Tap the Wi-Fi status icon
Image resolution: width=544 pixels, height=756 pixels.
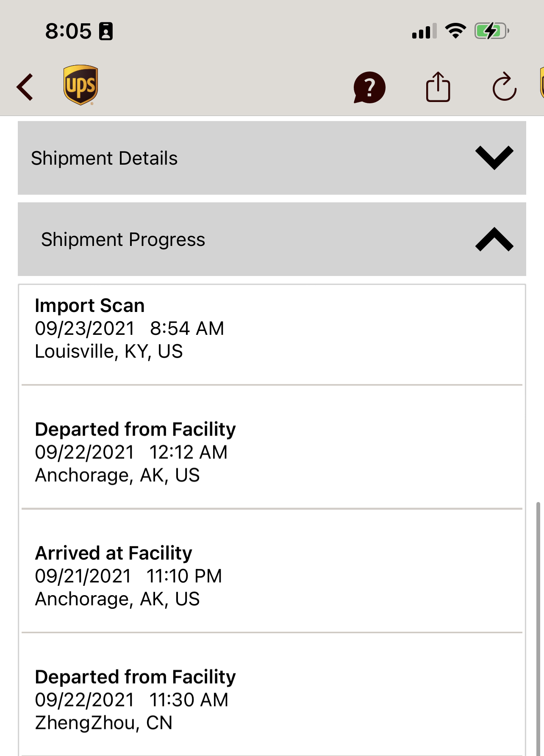click(455, 31)
